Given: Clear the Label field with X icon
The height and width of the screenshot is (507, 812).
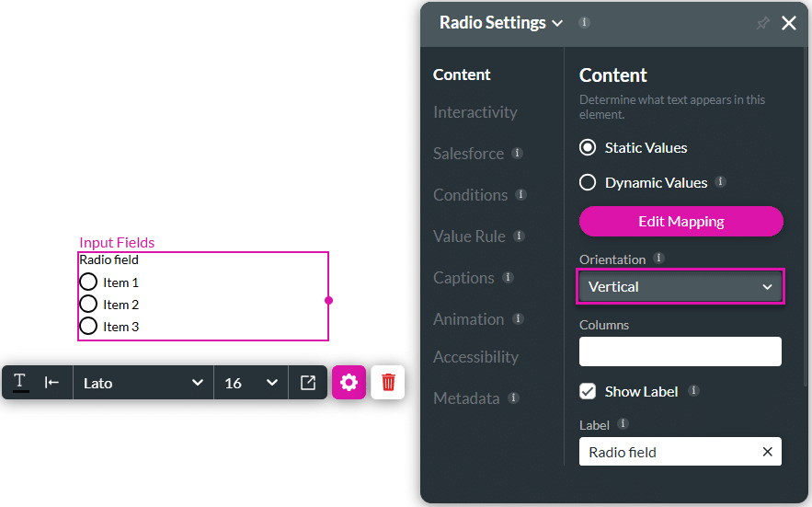Looking at the screenshot, I should tap(767, 452).
